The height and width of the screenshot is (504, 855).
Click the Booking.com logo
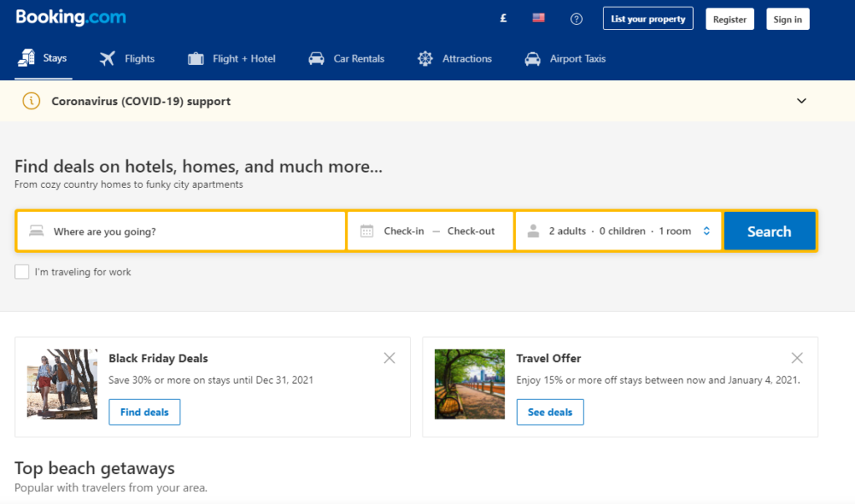(x=71, y=18)
